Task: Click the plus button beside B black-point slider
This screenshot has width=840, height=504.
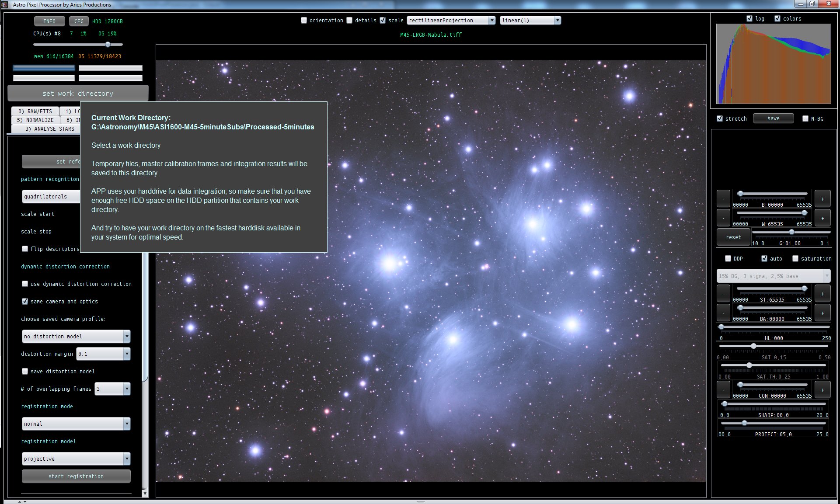Action: pyautogui.click(x=823, y=199)
